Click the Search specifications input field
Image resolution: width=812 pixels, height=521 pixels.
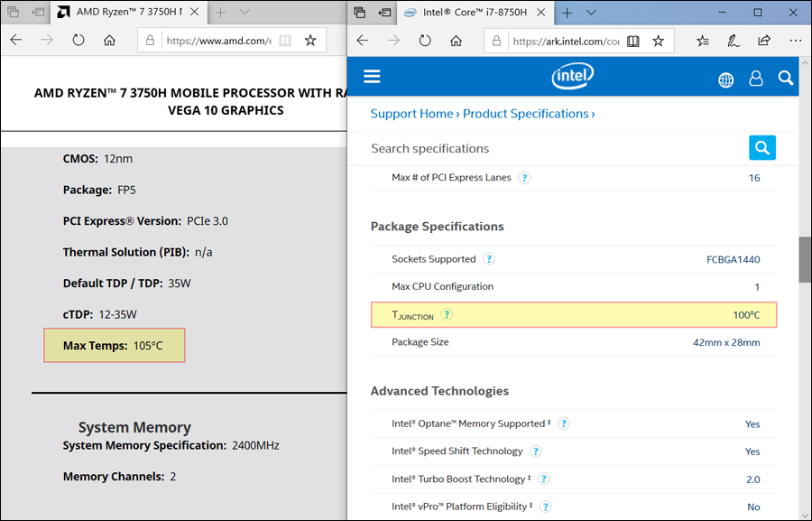pos(555,148)
